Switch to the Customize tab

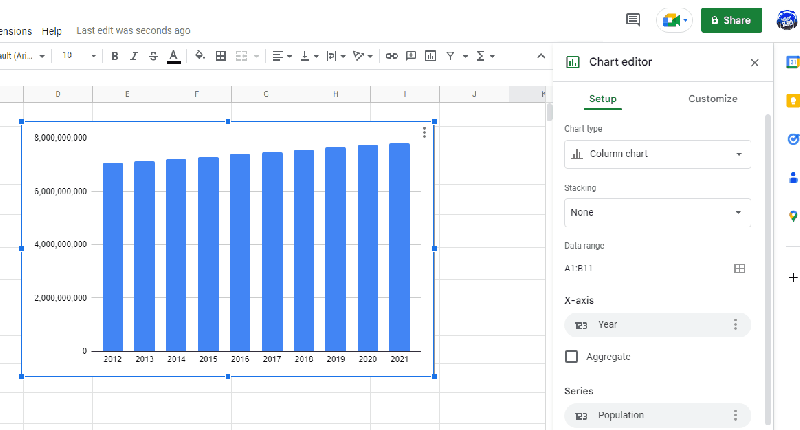(x=712, y=99)
